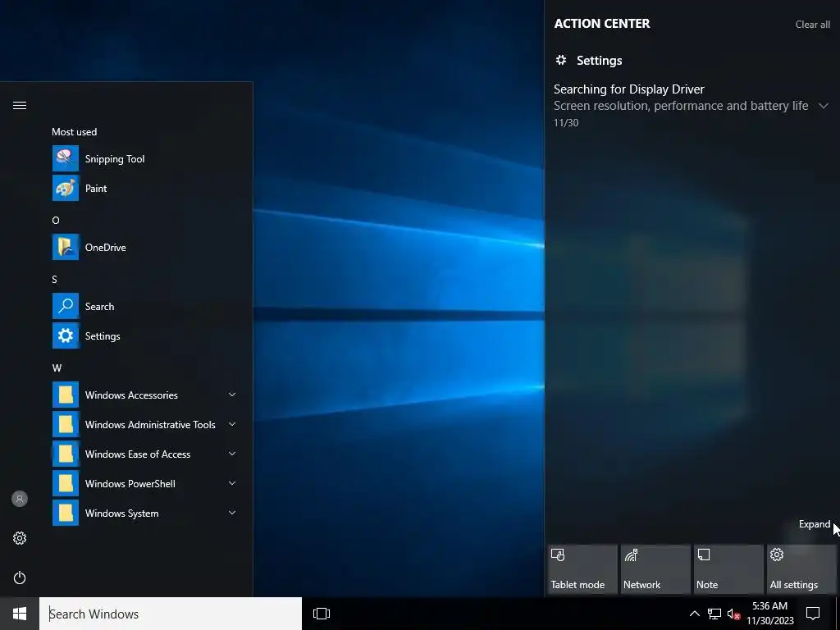Click the Windows PowerShell folder icon
840x630 pixels.
[x=66, y=483]
